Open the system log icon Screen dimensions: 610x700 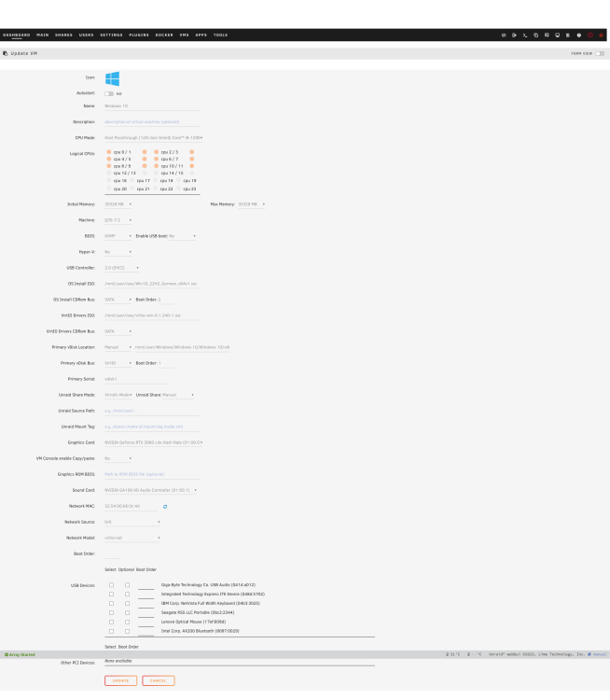pos(568,35)
